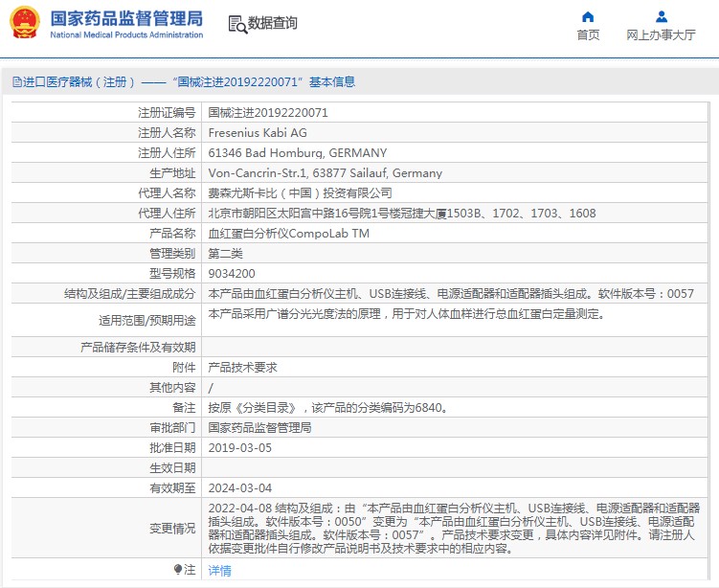Click the 代理人住所 row label
This screenshot has height=588, width=719.
pos(167,214)
